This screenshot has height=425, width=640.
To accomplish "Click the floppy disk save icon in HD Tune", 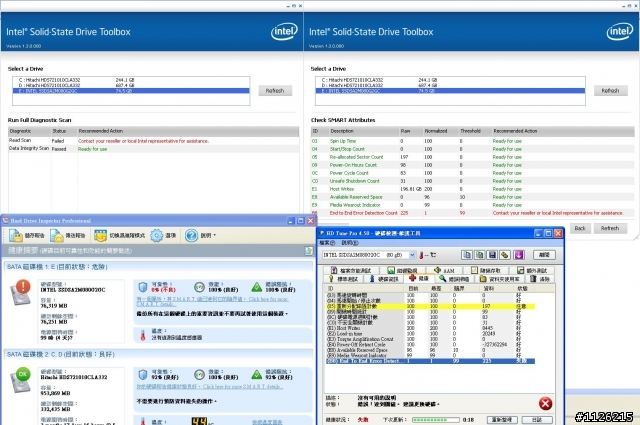I will click(492, 255).
